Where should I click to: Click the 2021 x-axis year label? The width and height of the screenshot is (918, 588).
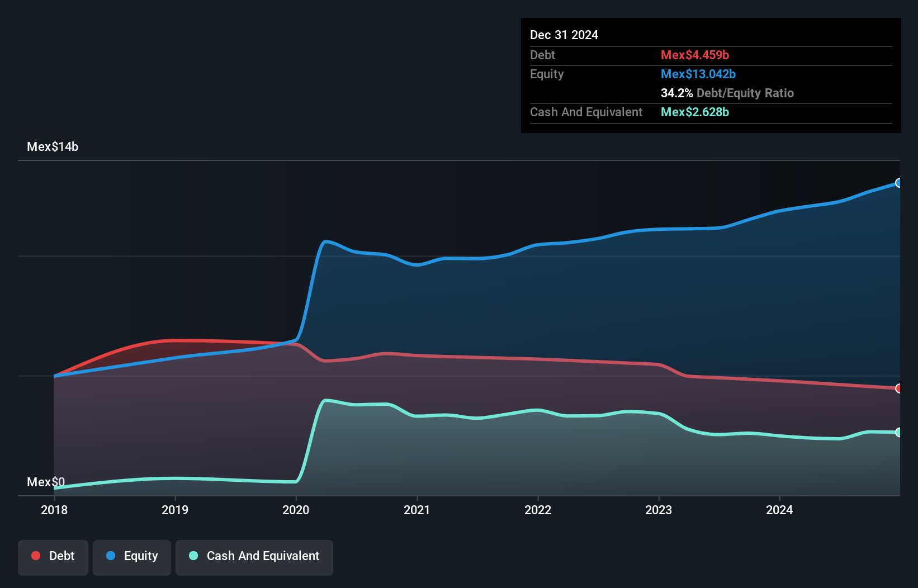click(x=417, y=510)
